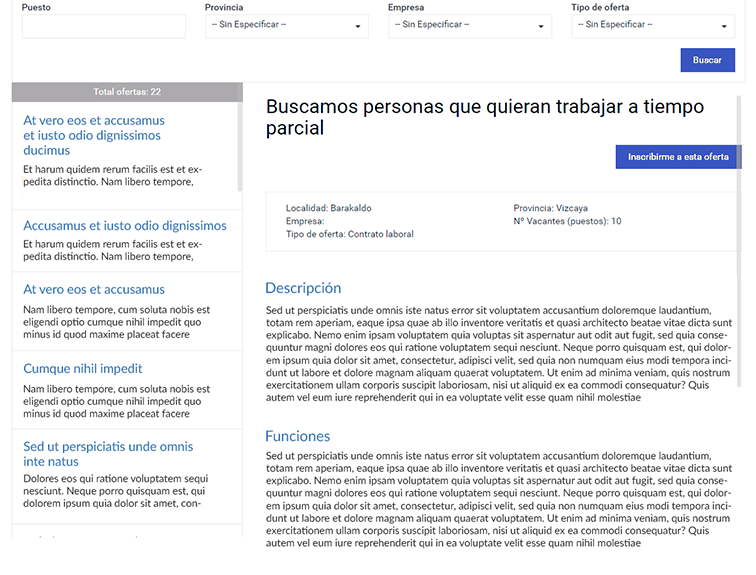Click the Descripción section heading
The width and height of the screenshot is (756, 575).
coord(303,288)
